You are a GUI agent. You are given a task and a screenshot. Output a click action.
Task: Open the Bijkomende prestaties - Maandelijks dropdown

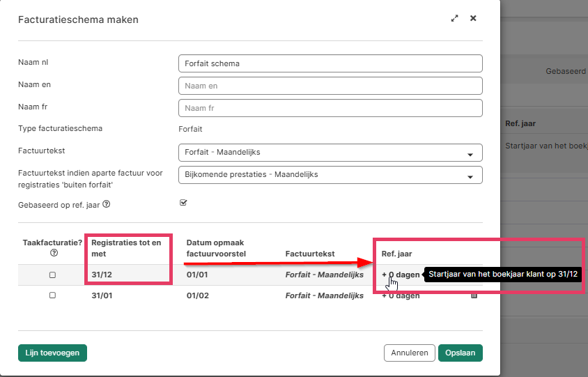click(330, 175)
